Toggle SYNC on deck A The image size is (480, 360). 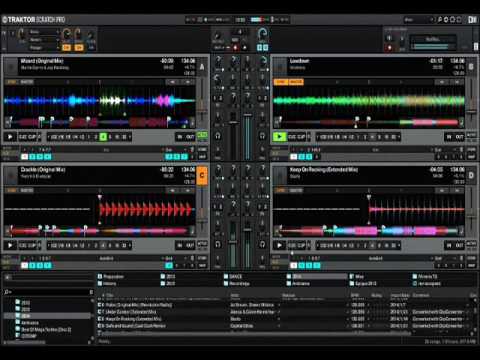coord(11,82)
